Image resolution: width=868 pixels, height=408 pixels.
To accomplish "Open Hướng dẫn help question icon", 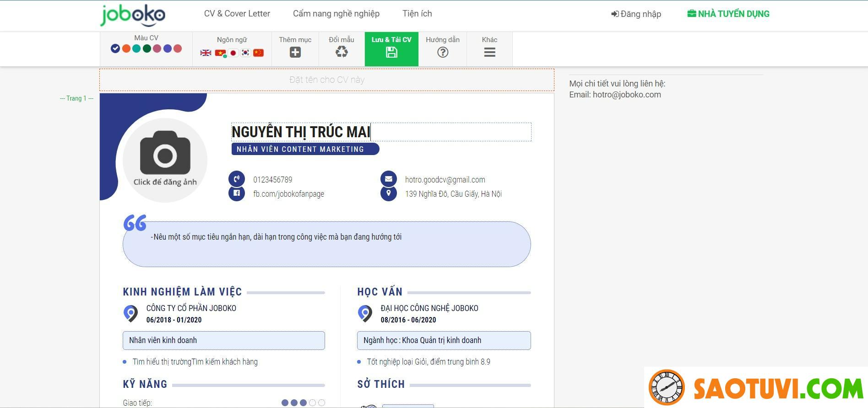I will [x=443, y=52].
